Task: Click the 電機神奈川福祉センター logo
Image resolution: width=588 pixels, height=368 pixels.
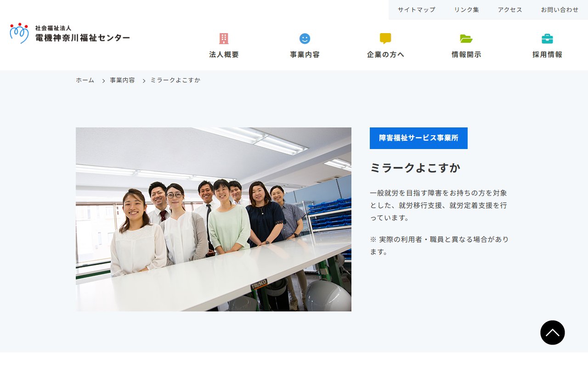Action: [70, 33]
